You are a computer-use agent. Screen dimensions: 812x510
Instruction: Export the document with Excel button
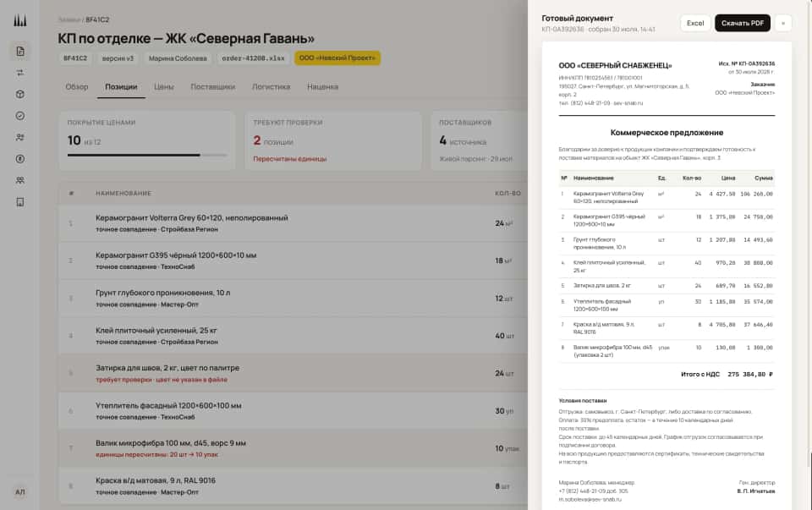(695, 24)
